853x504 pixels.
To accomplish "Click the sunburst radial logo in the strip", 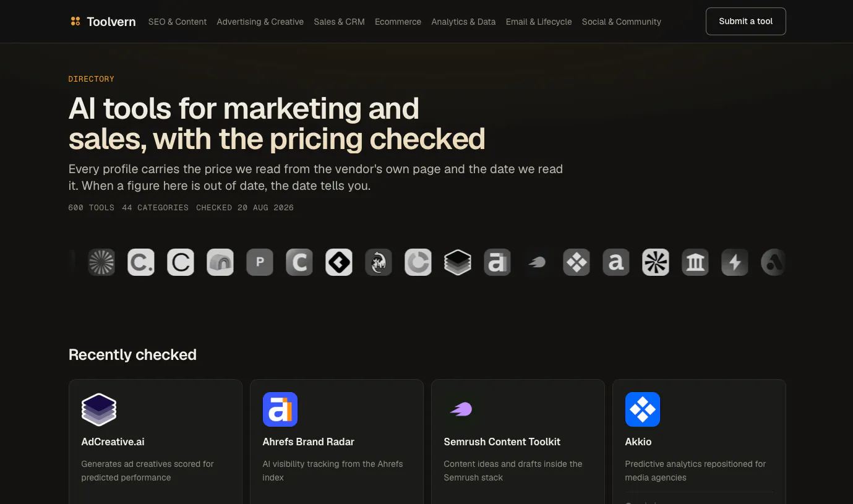I will click(x=101, y=262).
